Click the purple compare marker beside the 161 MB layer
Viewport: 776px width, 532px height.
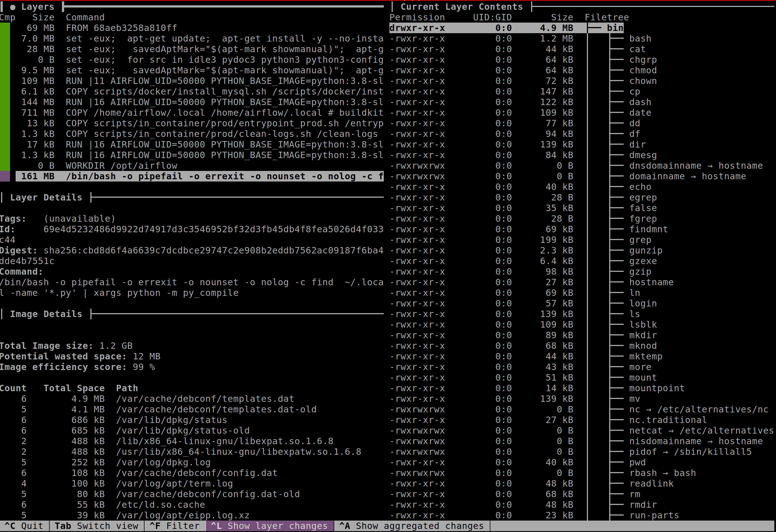point(5,176)
